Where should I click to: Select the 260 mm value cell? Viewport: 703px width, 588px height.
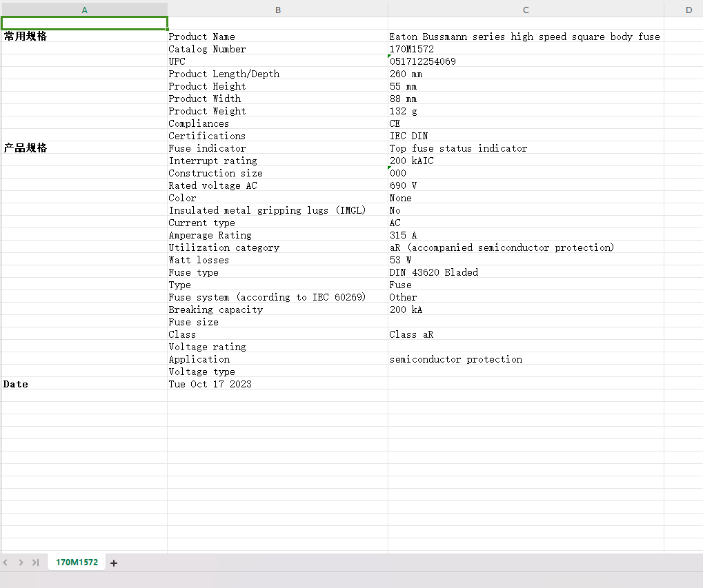point(526,74)
